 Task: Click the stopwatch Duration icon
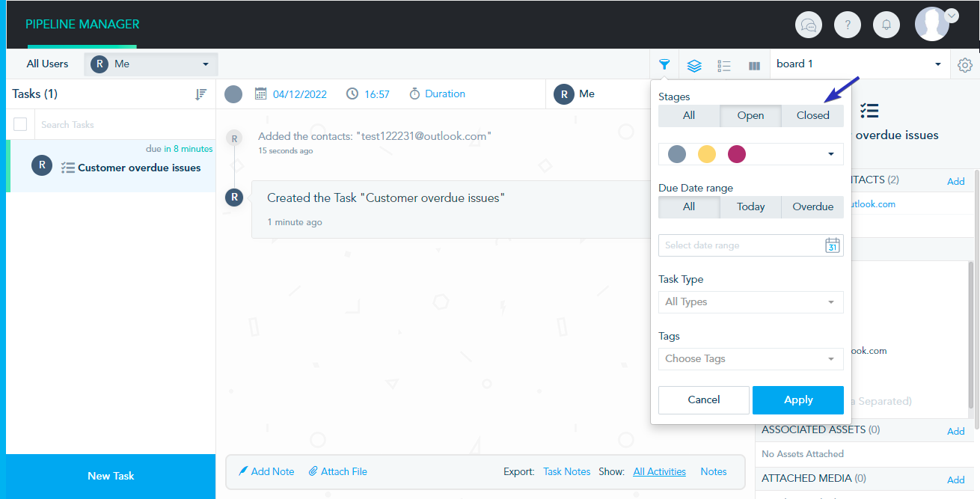click(415, 94)
